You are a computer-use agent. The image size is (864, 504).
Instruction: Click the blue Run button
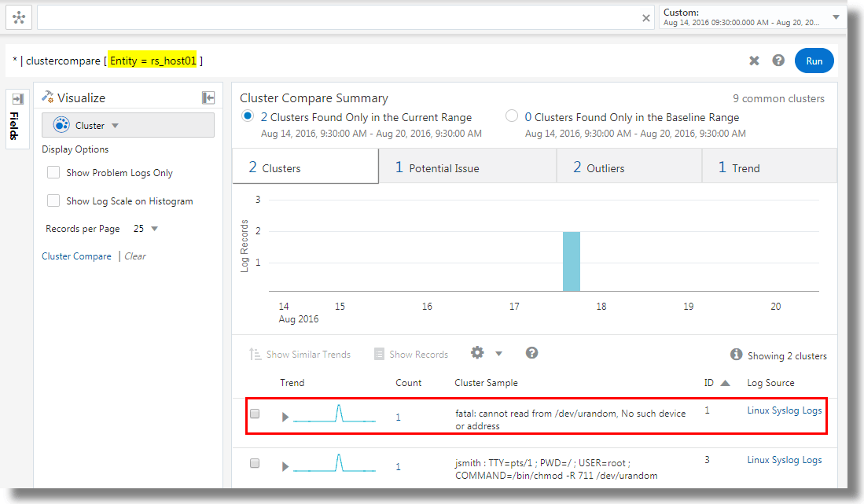click(814, 60)
